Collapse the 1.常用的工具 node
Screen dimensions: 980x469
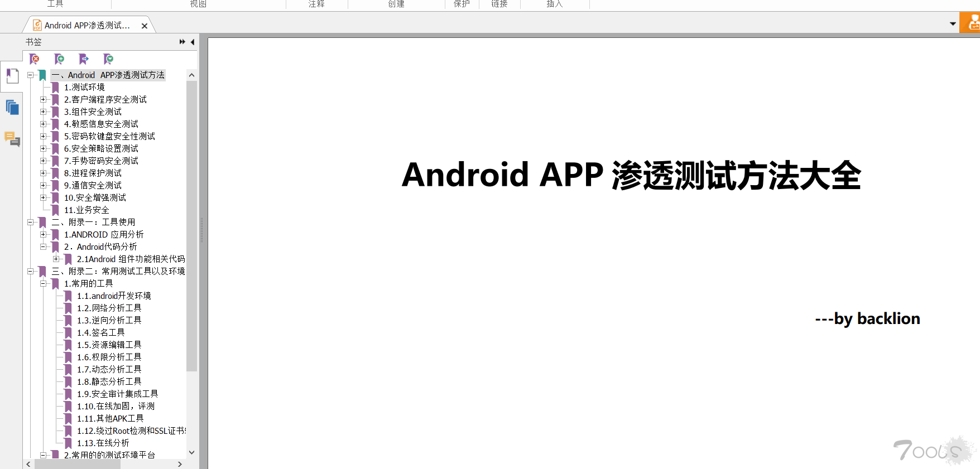[x=43, y=283]
